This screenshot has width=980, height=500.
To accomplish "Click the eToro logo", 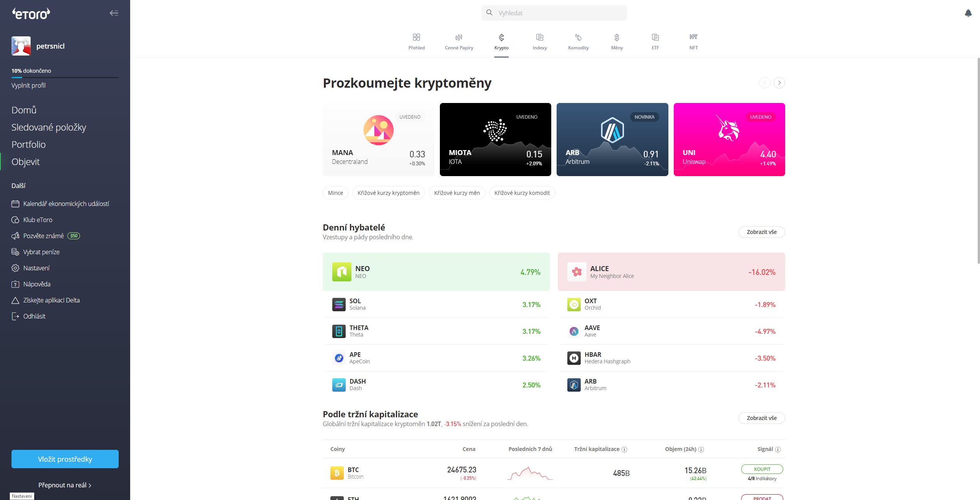I will [31, 14].
